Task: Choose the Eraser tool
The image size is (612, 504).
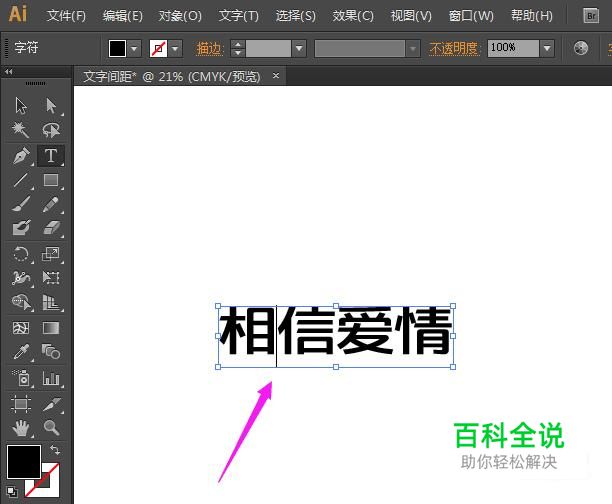Action: (51, 228)
